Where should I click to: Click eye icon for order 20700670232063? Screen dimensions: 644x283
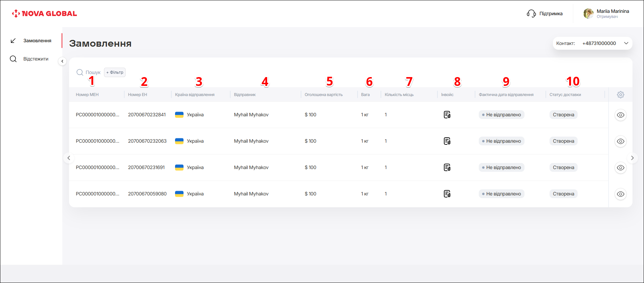[x=620, y=141]
